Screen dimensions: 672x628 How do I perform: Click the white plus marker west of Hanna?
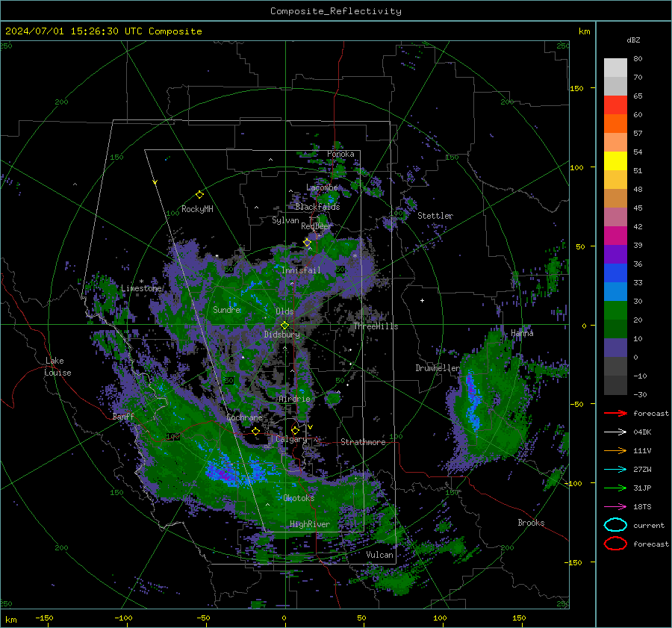point(422,300)
